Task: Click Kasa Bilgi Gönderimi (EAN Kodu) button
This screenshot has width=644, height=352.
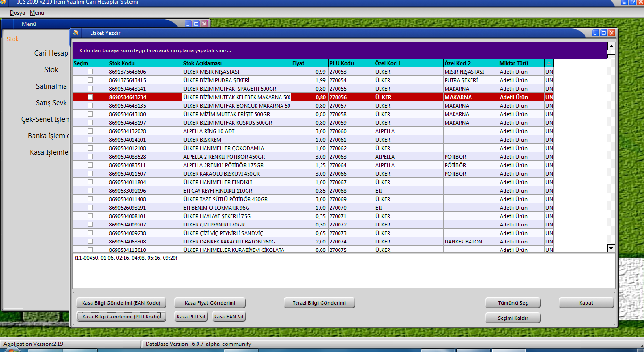Action: point(121,303)
